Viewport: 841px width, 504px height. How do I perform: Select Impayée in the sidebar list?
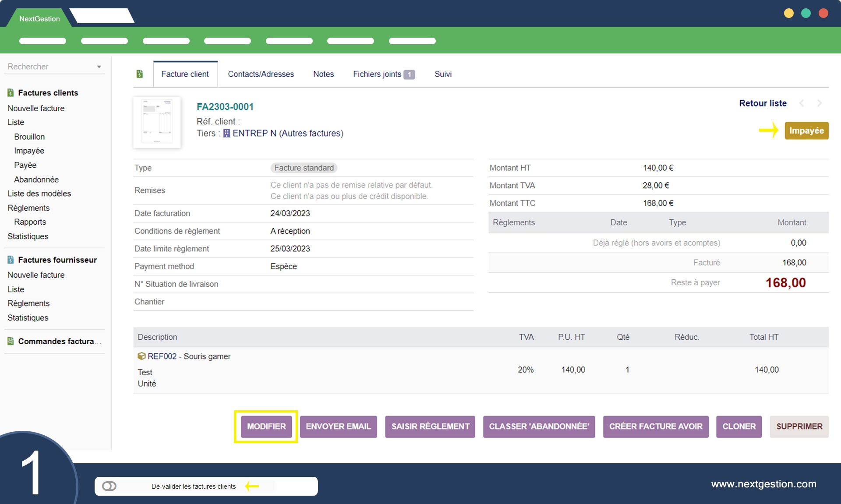coord(29,151)
